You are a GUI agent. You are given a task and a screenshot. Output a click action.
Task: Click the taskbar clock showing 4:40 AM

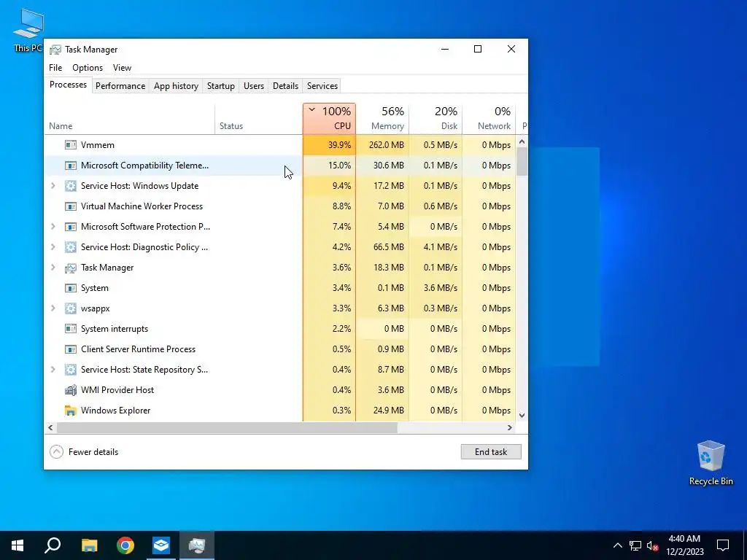[x=684, y=545]
